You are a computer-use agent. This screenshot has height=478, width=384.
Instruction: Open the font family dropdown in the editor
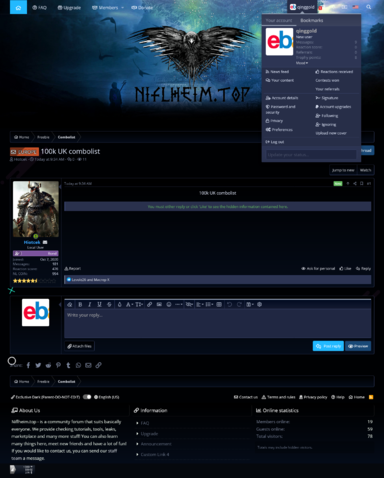click(129, 304)
